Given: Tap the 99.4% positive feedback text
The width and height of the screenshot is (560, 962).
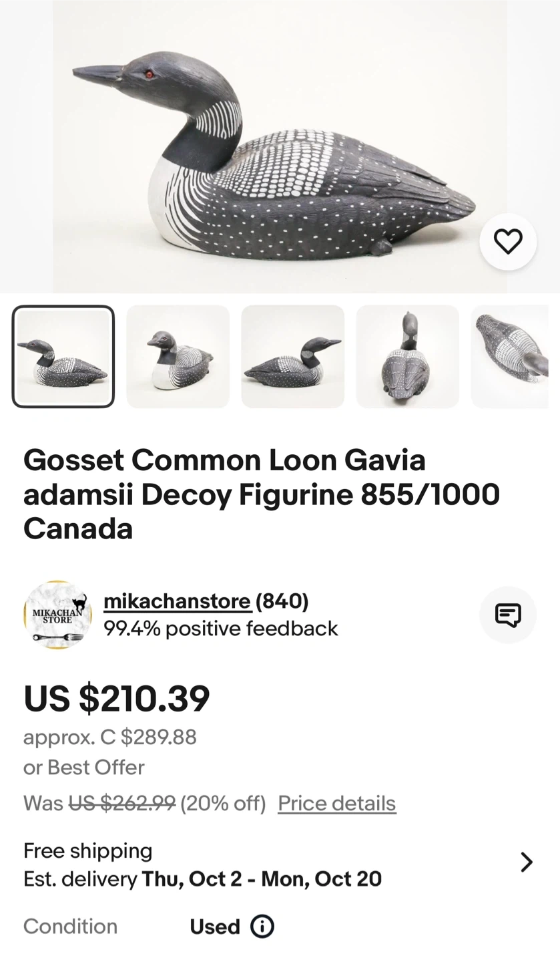Looking at the screenshot, I should click(x=220, y=629).
